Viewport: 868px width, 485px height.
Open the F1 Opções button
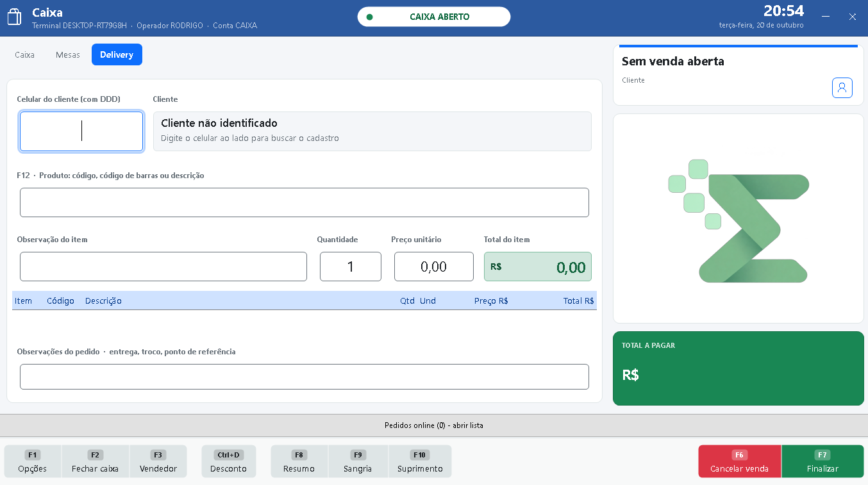click(x=33, y=461)
